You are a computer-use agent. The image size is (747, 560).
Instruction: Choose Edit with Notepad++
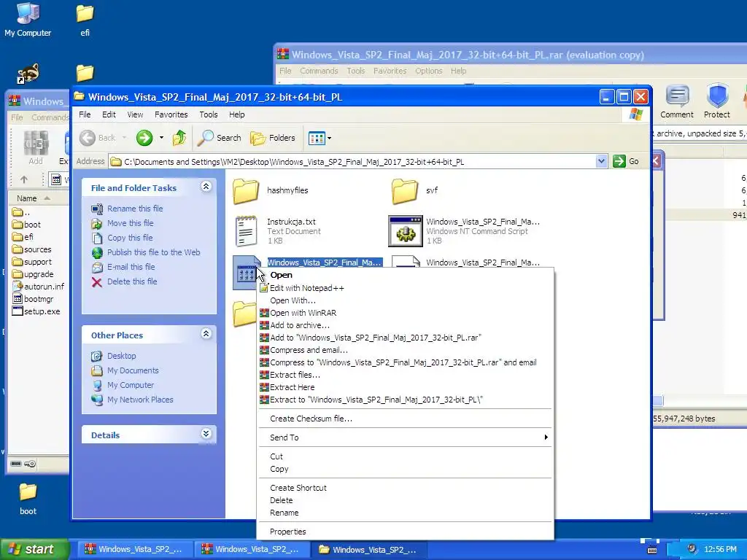coord(307,288)
